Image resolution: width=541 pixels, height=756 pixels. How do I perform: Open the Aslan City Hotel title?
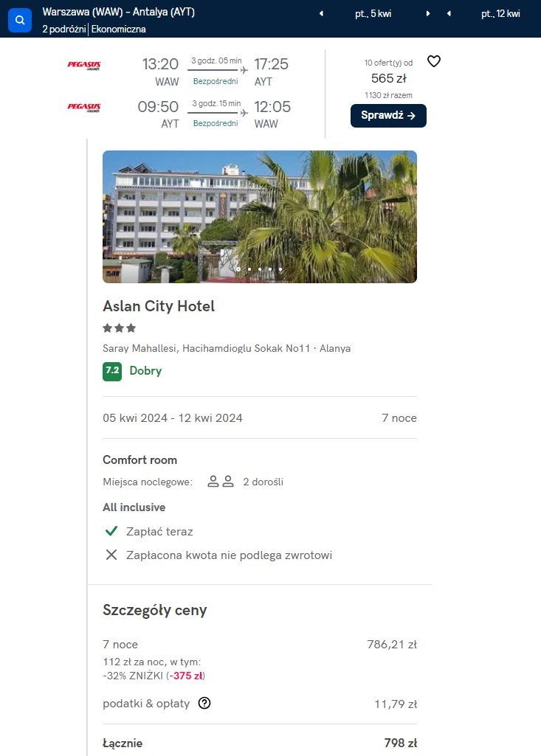[x=159, y=306]
